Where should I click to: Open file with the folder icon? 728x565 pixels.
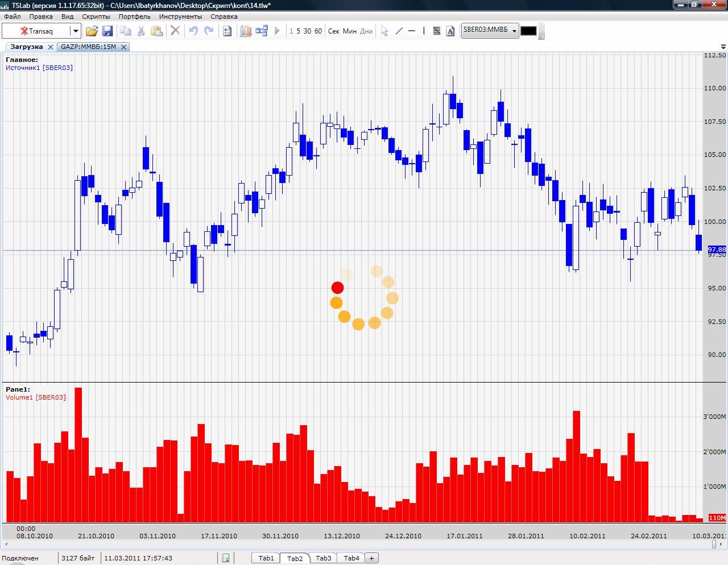92,31
